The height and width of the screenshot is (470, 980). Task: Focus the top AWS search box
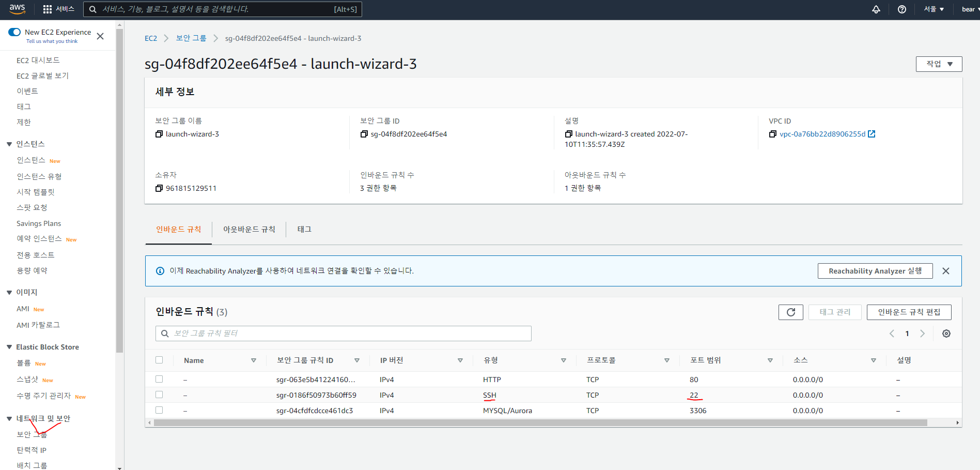pos(223,9)
